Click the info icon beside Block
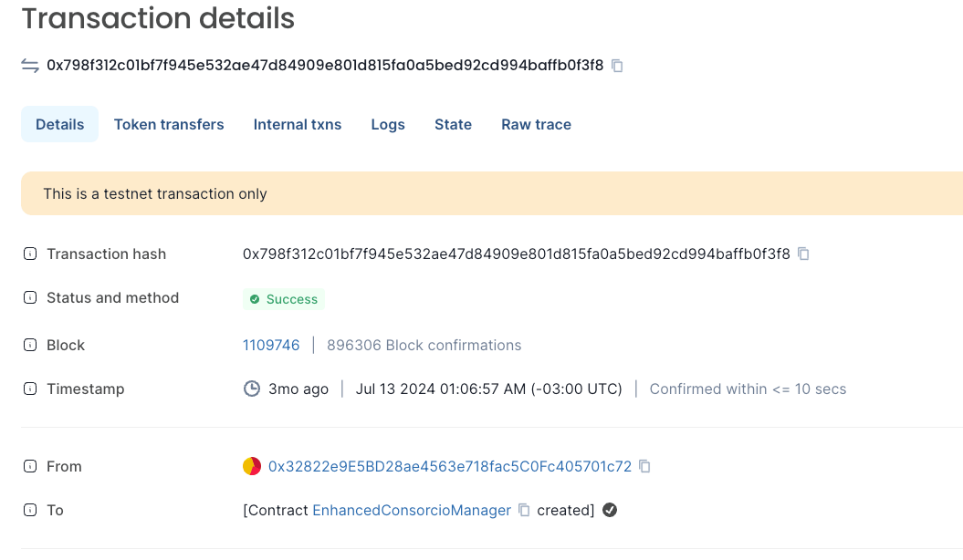 (30, 346)
